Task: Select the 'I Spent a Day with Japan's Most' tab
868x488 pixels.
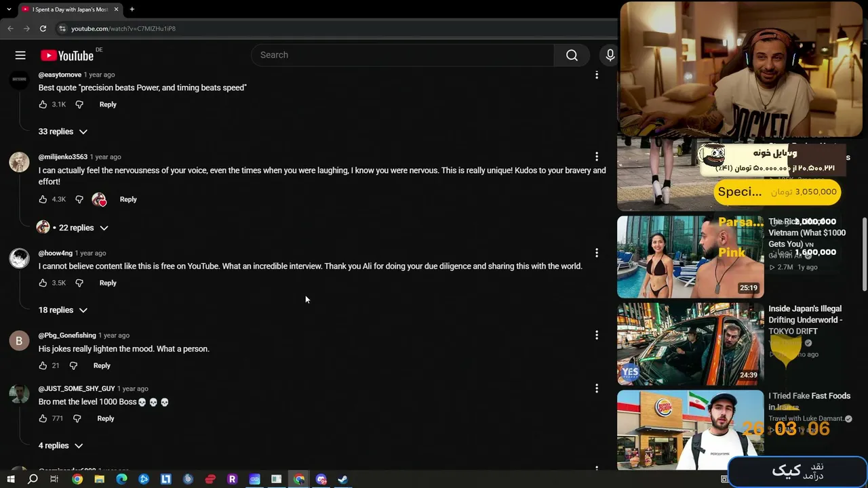Action: 70,9
